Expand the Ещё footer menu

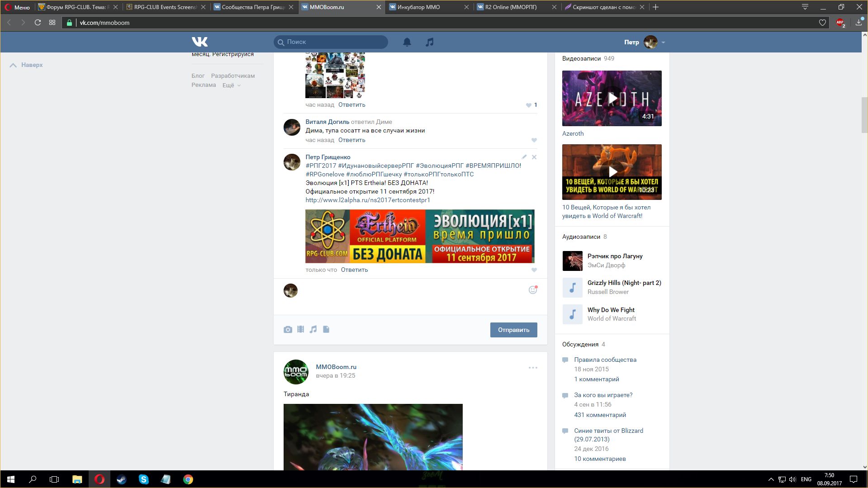[x=231, y=85]
